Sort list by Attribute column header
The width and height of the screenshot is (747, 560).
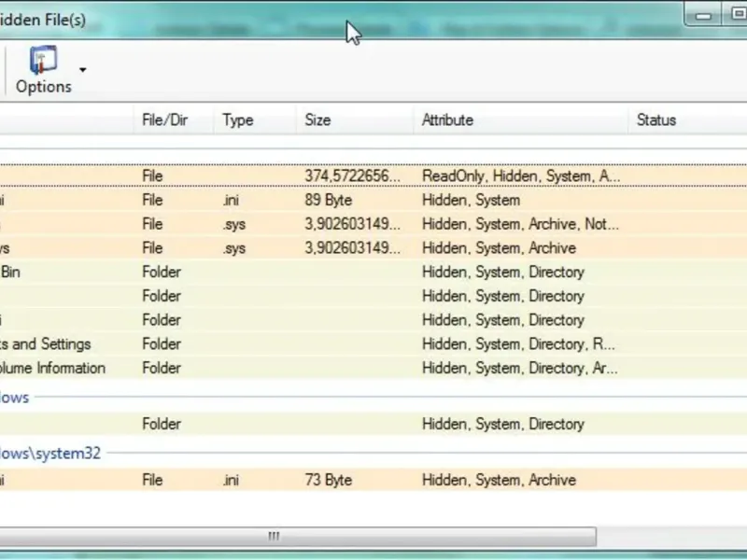(447, 120)
